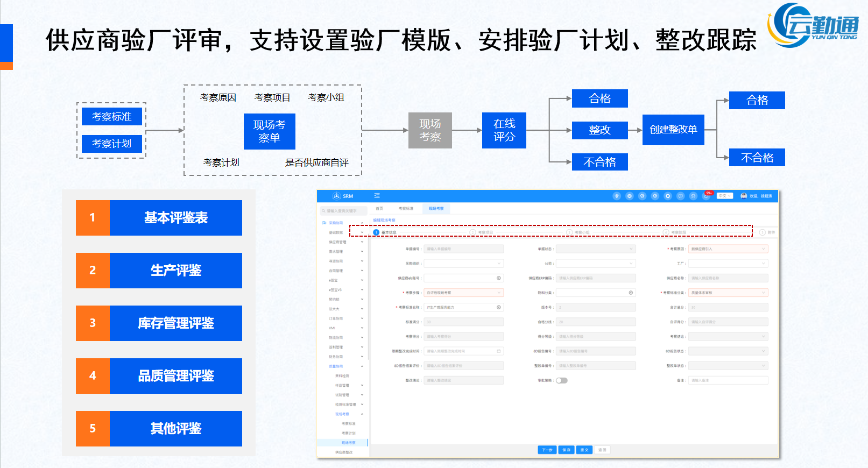Viewport: 868px width, 468px height.
Task: Open the 考察结论 dropdown
Action: point(728,336)
